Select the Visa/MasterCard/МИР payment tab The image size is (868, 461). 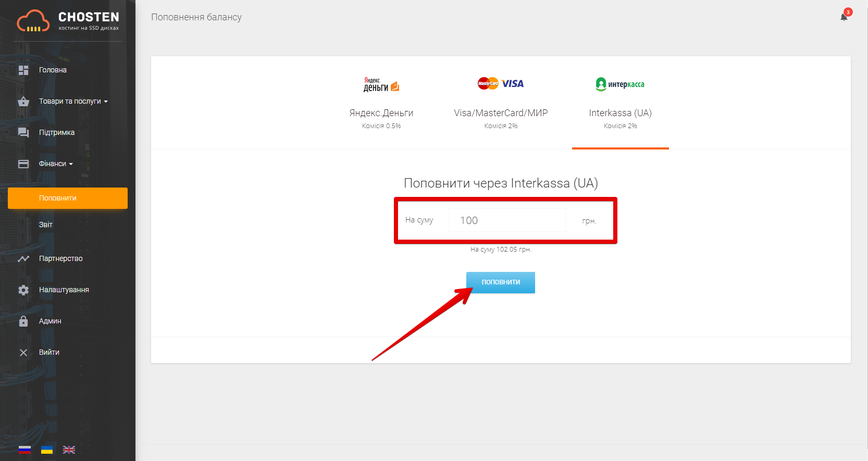(501, 103)
